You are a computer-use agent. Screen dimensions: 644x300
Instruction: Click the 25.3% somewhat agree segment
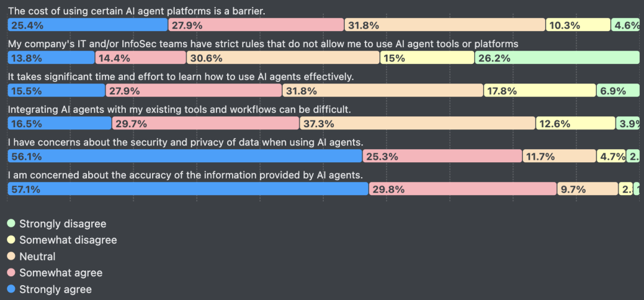[x=442, y=156]
